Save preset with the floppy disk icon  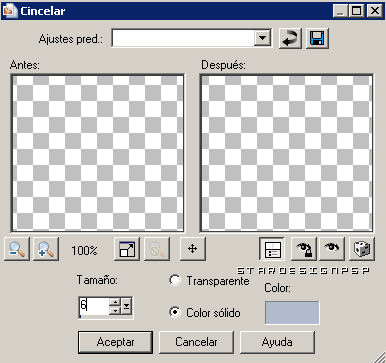click(x=317, y=39)
